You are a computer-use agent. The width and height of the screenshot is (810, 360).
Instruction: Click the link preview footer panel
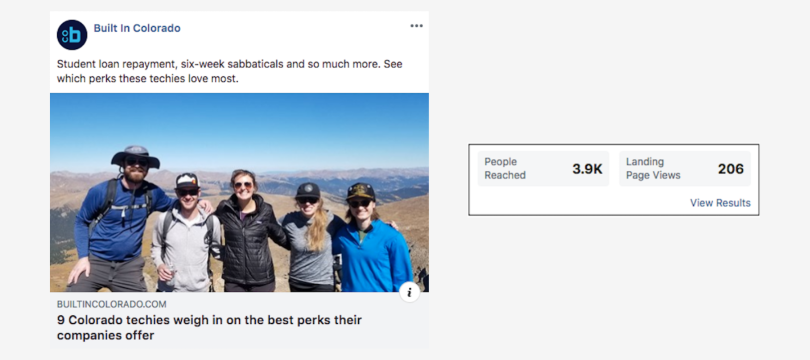coord(239,320)
